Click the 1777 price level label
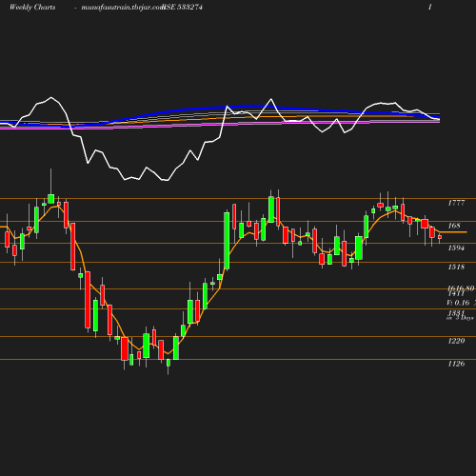Viewport: 476px width, 476px height. pyautogui.click(x=456, y=203)
